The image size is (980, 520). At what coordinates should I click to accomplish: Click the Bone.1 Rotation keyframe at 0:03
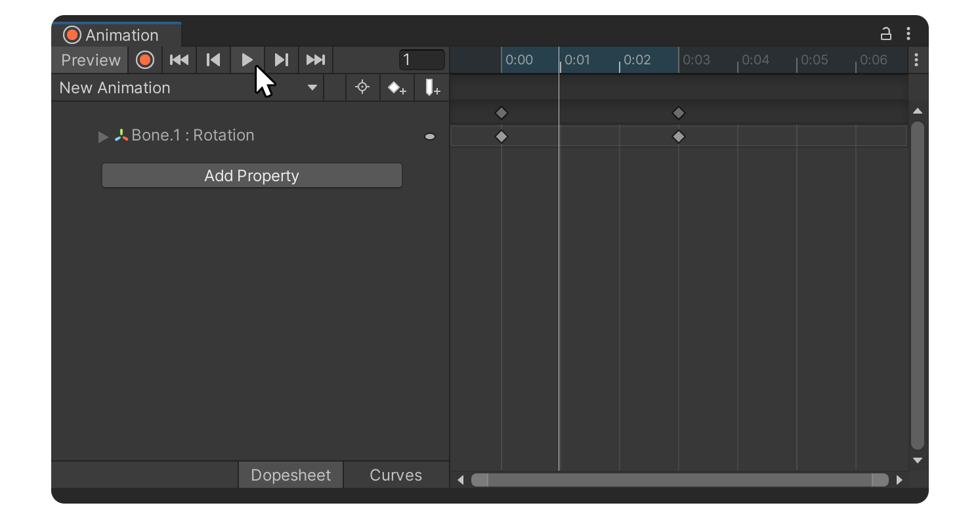click(x=679, y=137)
